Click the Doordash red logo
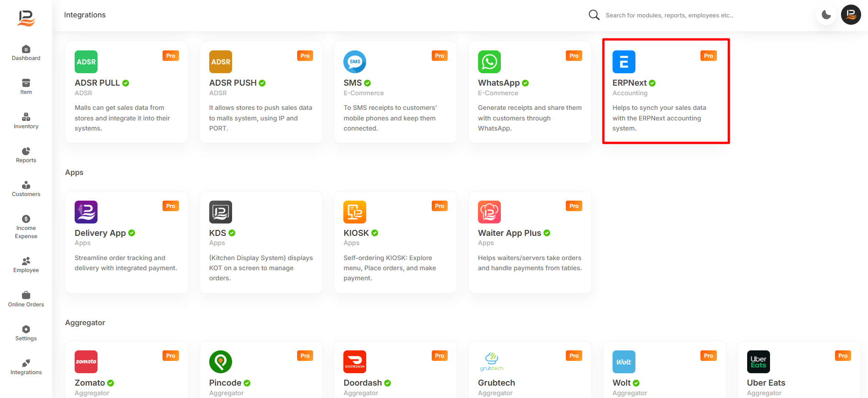Image resolution: width=868 pixels, height=398 pixels. (x=355, y=362)
